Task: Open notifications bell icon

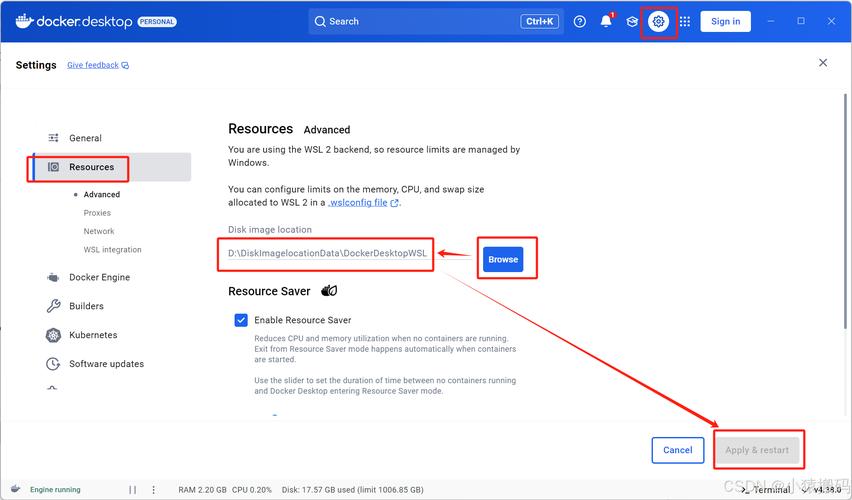Action: point(606,21)
